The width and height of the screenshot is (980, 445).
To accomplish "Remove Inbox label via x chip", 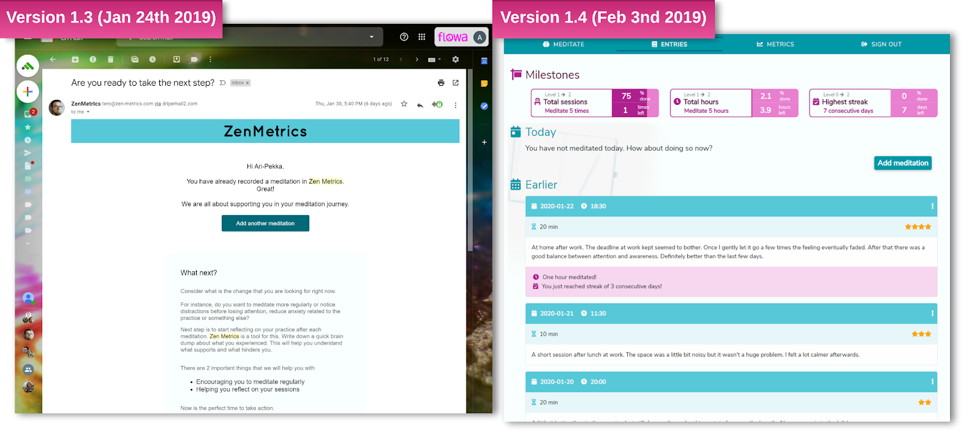I will (247, 83).
